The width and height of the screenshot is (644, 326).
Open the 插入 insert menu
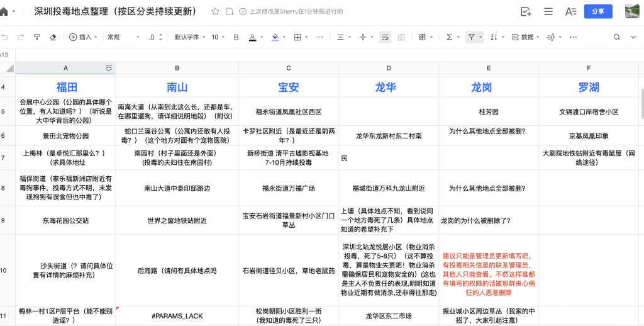82,37
